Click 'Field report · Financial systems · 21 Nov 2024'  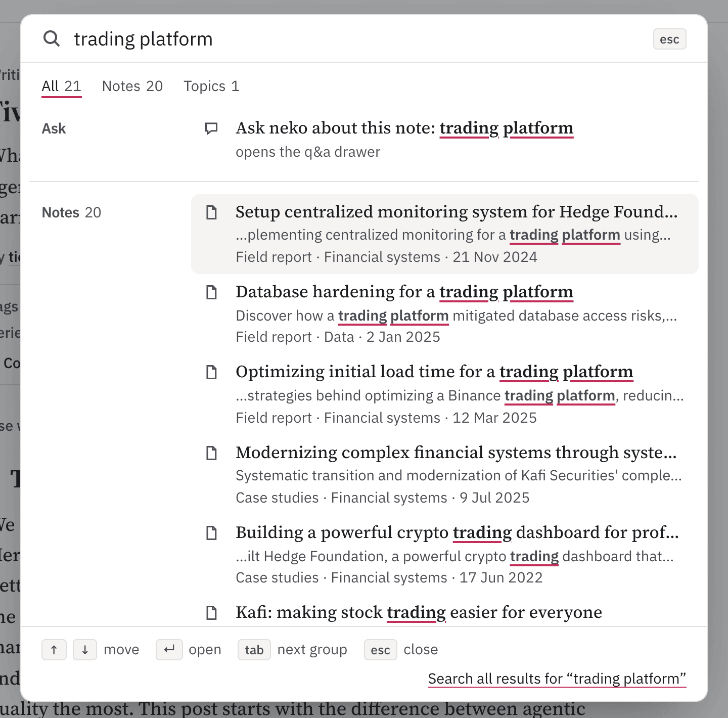click(x=386, y=257)
